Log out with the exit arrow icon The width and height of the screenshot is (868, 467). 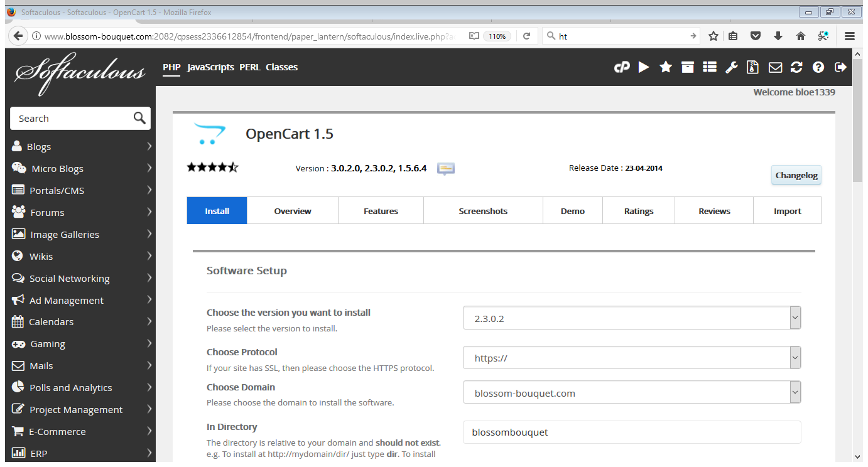click(840, 67)
